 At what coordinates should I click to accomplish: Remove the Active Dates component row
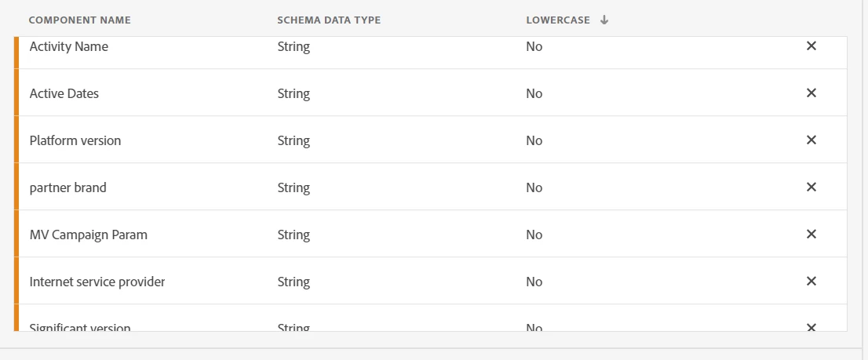click(x=811, y=93)
